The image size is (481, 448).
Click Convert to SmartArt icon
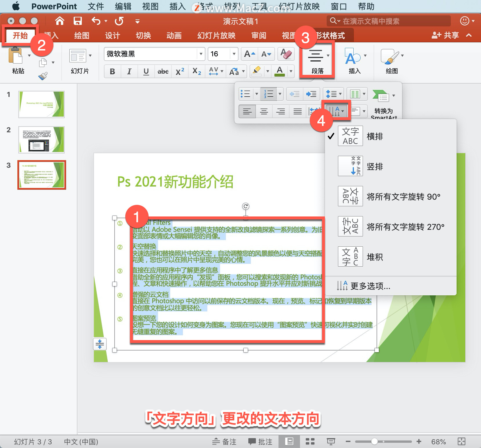click(x=381, y=96)
